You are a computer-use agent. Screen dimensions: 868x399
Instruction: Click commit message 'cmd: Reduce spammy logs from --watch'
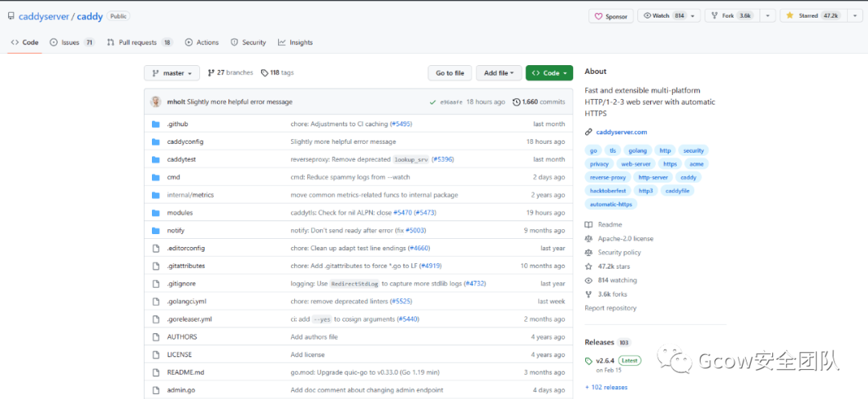point(350,177)
